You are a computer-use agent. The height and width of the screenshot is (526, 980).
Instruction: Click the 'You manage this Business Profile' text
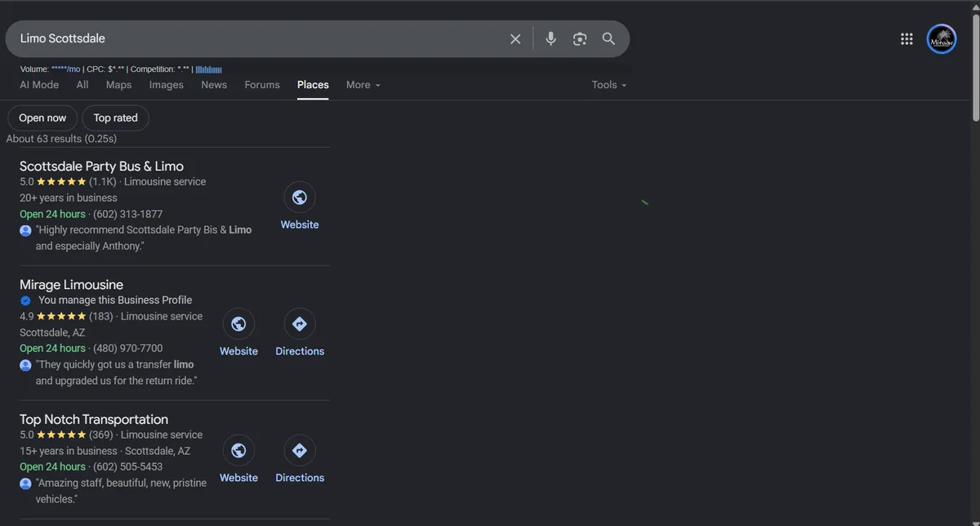115,300
